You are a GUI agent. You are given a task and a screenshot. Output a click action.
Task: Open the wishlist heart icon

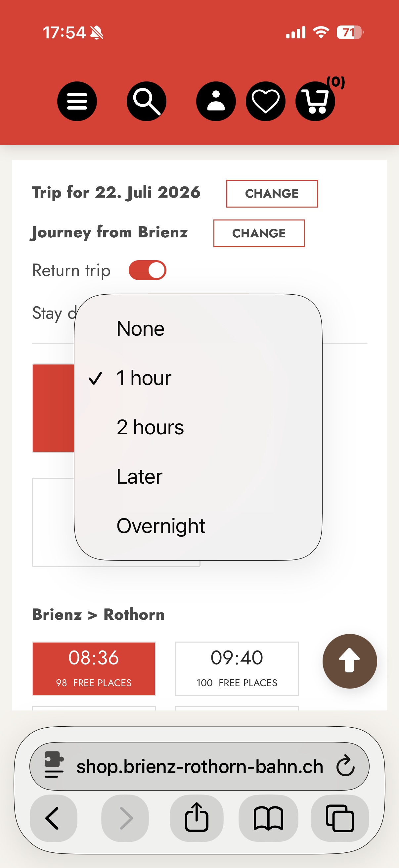coord(265,101)
